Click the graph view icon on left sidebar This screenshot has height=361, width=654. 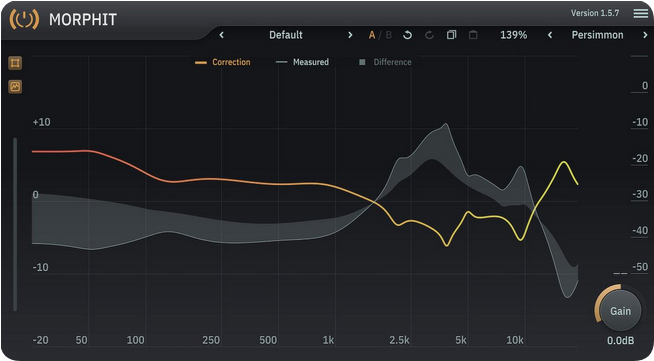[x=15, y=87]
